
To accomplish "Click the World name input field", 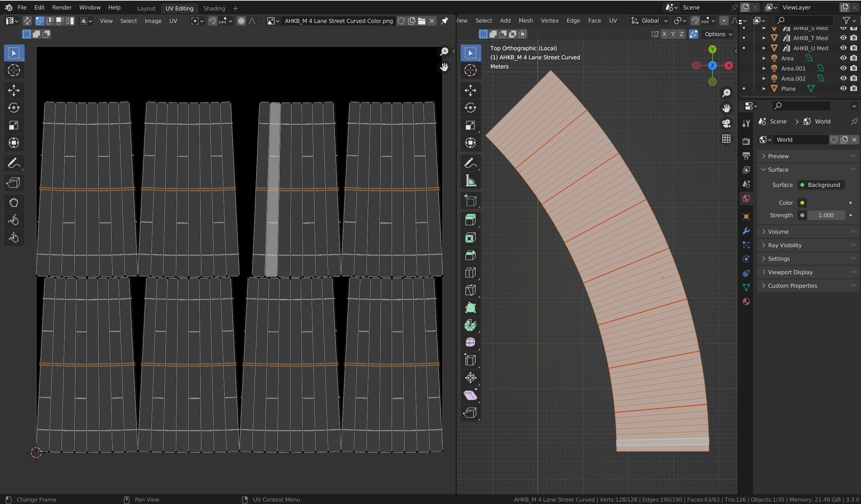I will [x=801, y=139].
